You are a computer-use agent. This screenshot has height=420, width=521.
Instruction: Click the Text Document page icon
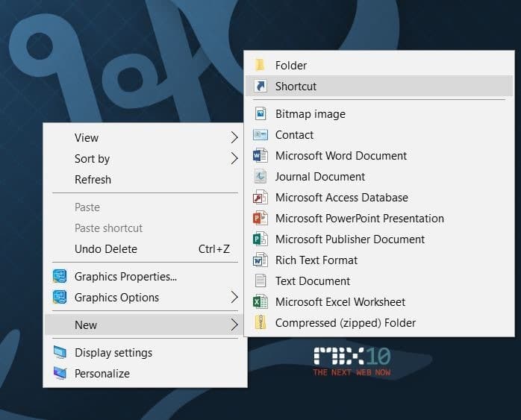pyautogui.click(x=260, y=281)
